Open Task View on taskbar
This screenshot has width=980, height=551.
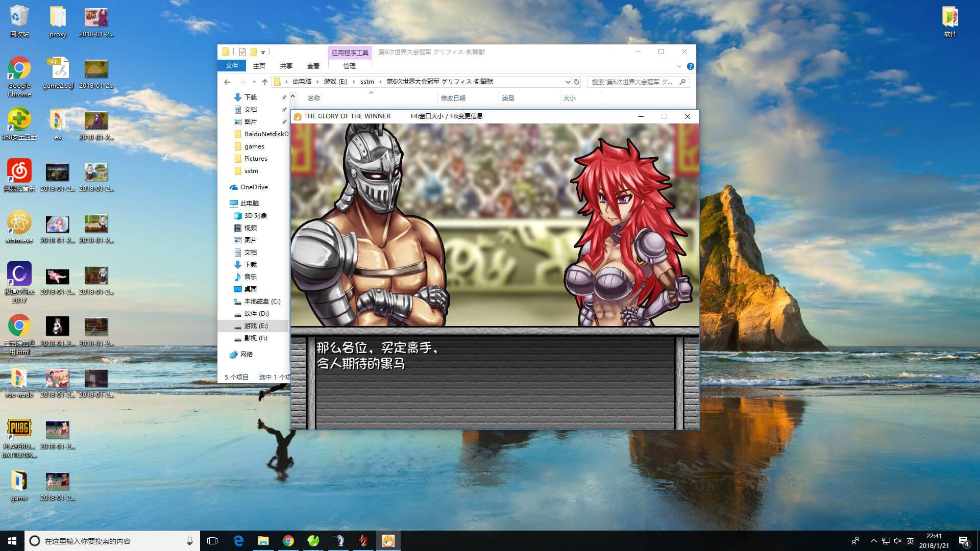point(212,541)
